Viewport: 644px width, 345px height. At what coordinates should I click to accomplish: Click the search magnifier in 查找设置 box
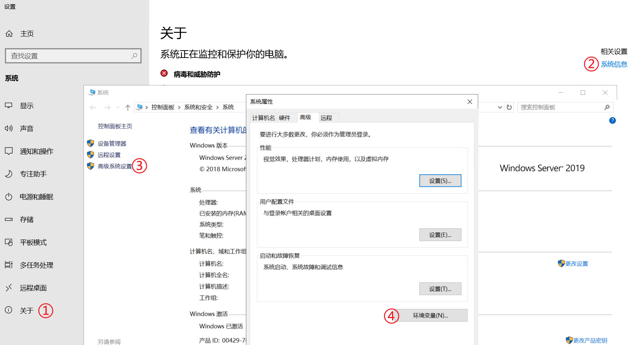coord(134,56)
